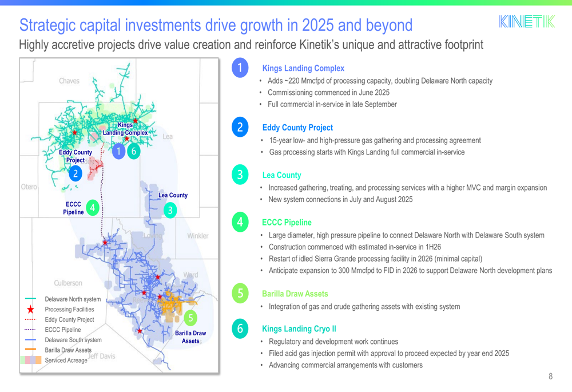Click map marker 3 near Lea County label
The height and width of the screenshot is (392, 572).
click(170, 210)
